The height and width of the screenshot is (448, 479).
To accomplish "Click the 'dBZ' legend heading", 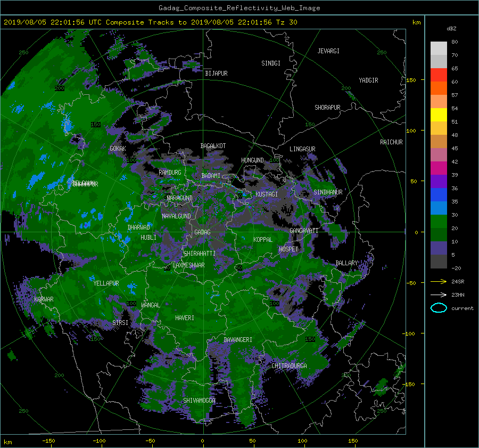I will pyautogui.click(x=451, y=28).
